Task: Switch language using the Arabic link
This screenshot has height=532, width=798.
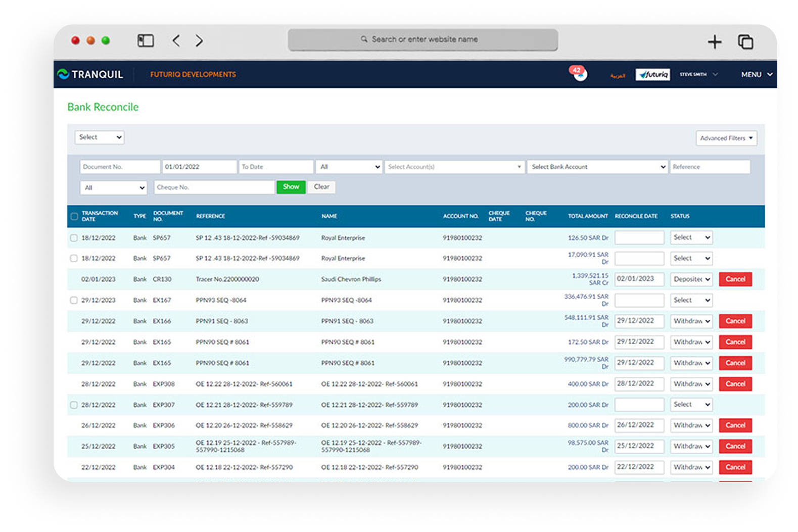Action: point(617,76)
